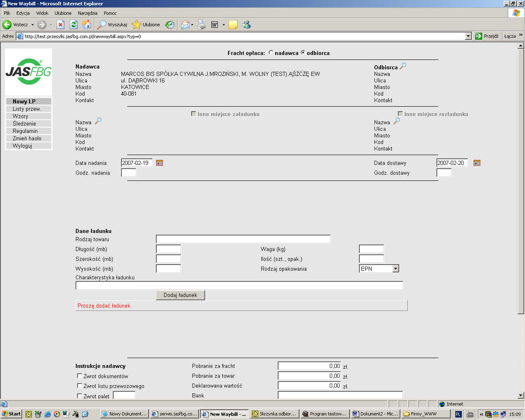Select odbiorca freight payer radio
The width and height of the screenshot is (525, 420).
pos(303,52)
